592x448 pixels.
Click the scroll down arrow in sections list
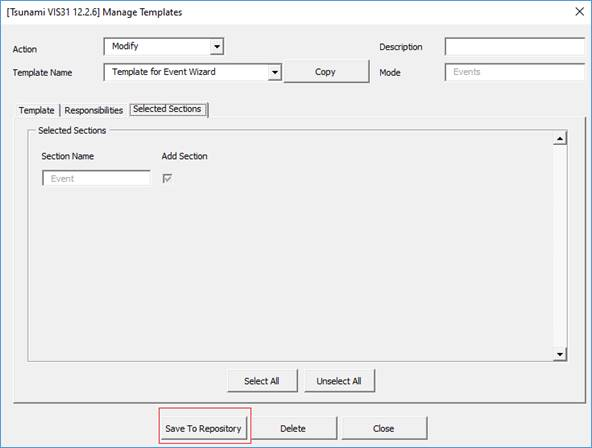(560, 354)
